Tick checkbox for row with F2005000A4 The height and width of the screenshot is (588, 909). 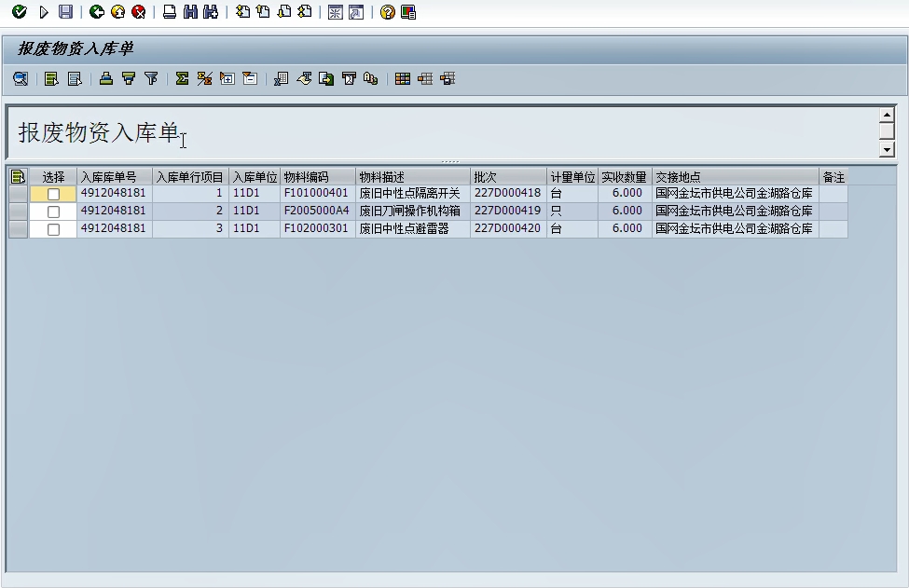pos(53,212)
